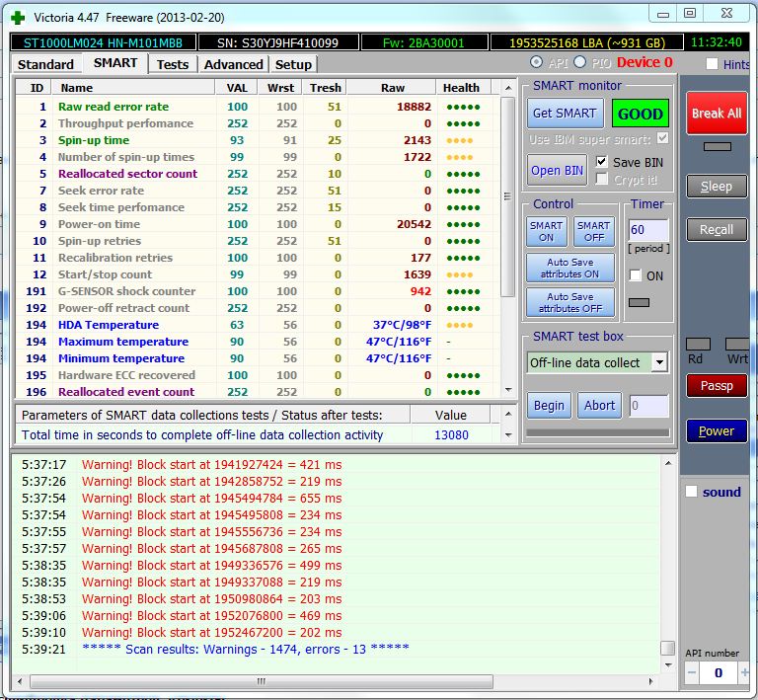
Task: Click the minus button for API number
Action: click(691, 672)
